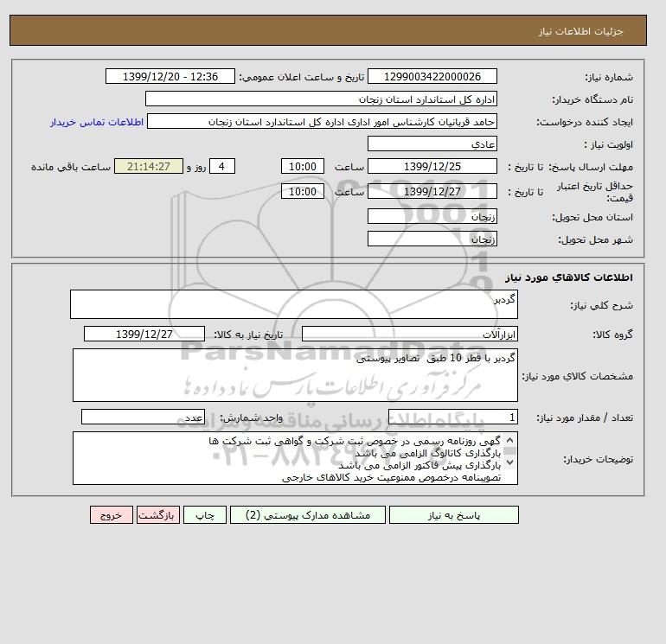Click label توضیحات خریدار
The image size is (666, 644).
pos(598,459)
